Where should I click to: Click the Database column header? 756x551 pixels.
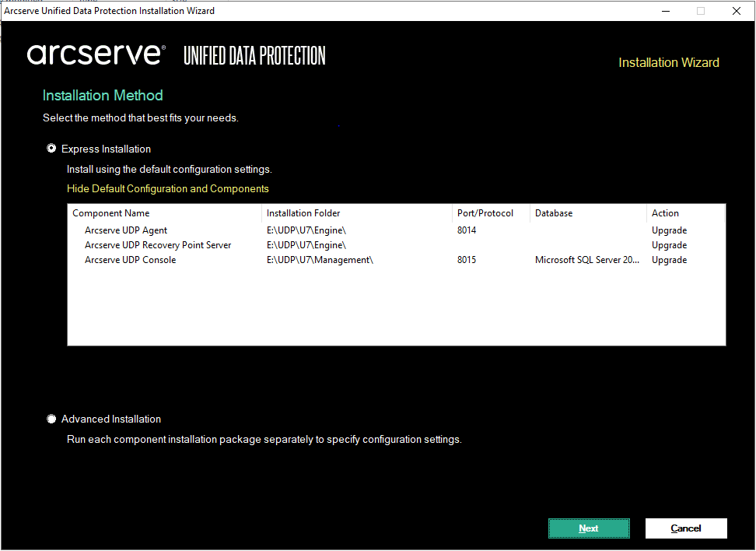(588, 213)
